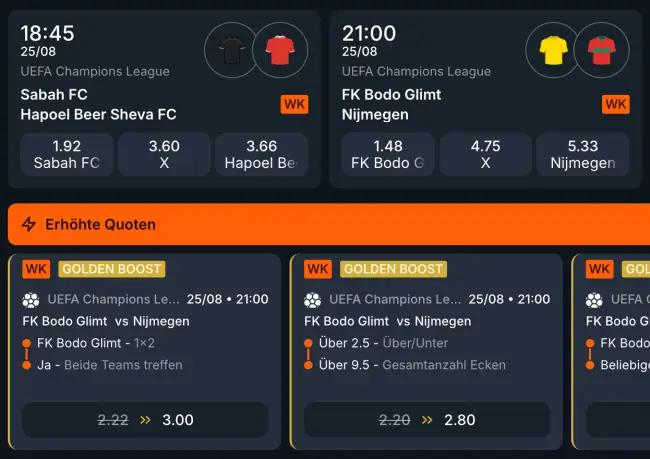Select 3.60 draw odds for Sabah match

pyautogui.click(x=164, y=154)
